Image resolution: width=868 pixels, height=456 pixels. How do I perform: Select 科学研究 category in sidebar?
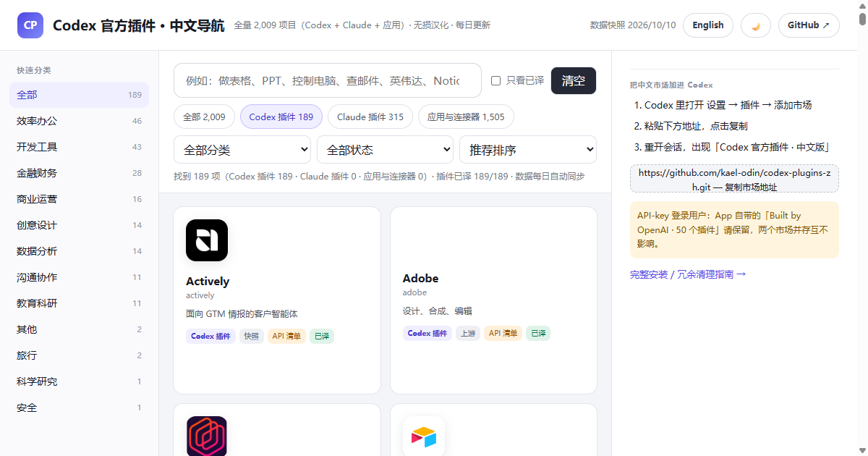pos(79,381)
